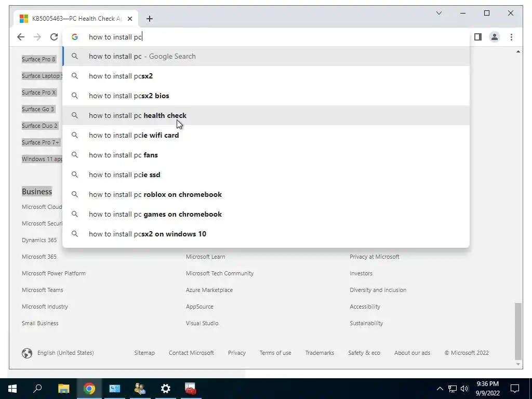Choose suggestion 'pc games on chromebook'

[267, 214]
